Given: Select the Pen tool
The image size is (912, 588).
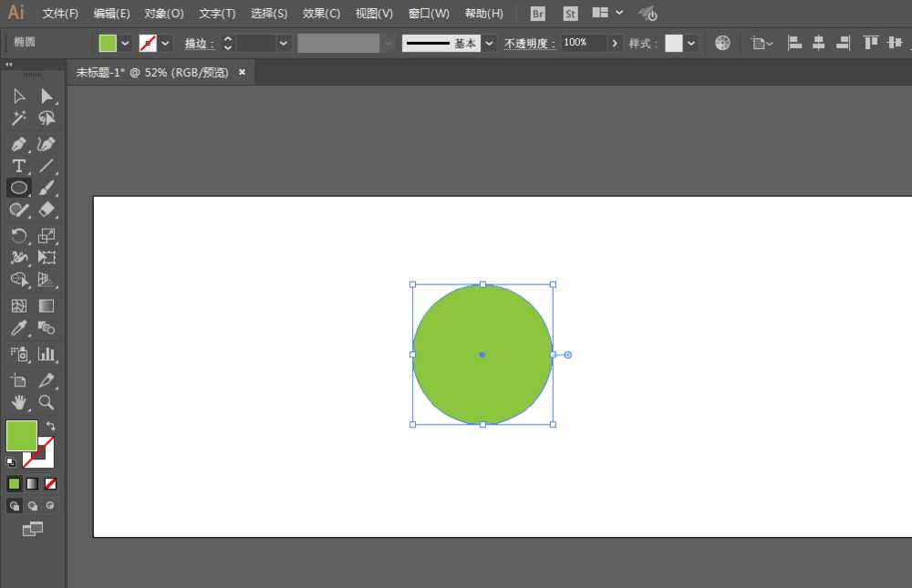Looking at the screenshot, I should coord(20,144).
